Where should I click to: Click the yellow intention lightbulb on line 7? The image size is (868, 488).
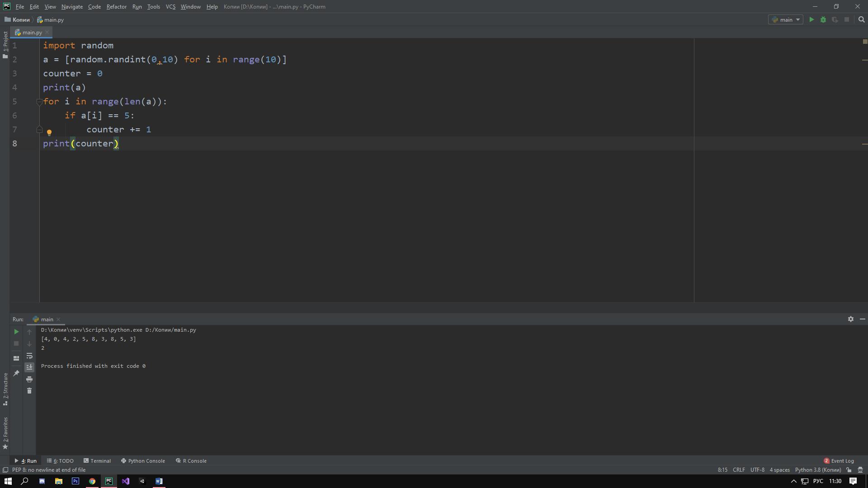click(49, 132)
